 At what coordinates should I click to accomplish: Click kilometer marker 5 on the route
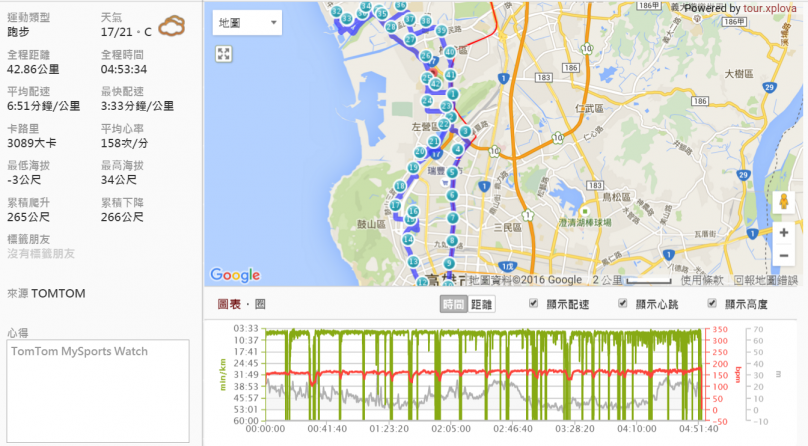tap(452, 172)
